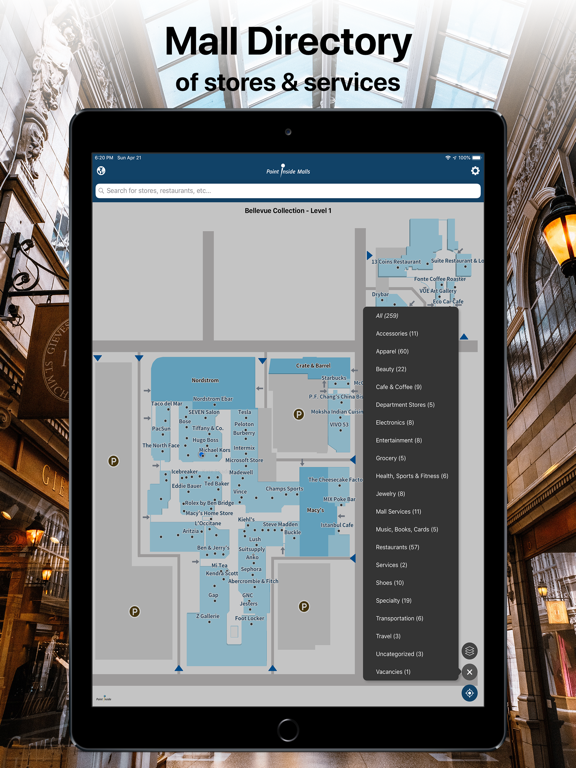576x768 pixels.
Task: Tap lower-left parking P icon
Action: pos(134,611)
